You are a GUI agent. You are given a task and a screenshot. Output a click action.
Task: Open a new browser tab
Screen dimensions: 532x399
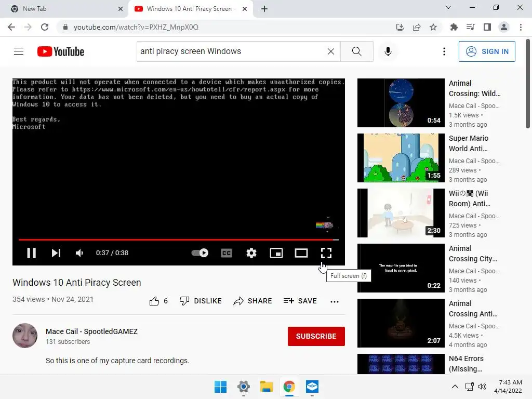coord(264,9)
